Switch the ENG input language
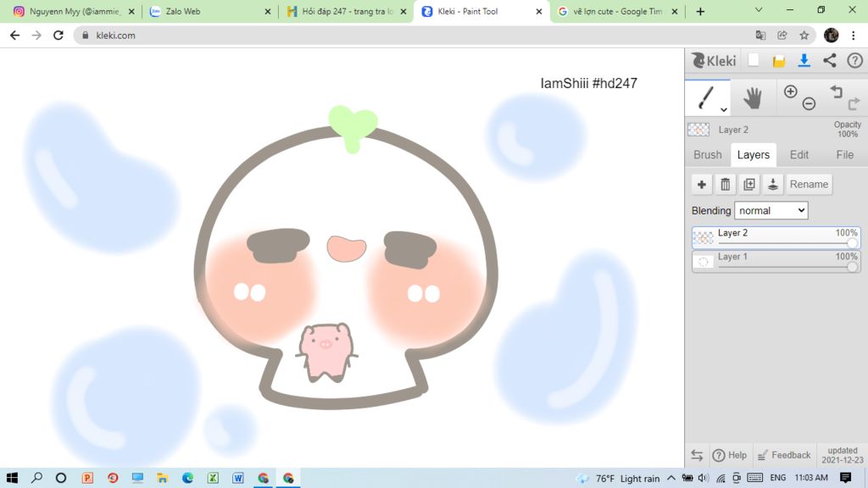Viewport: 868px width, 488px height. tap(778, 478)
